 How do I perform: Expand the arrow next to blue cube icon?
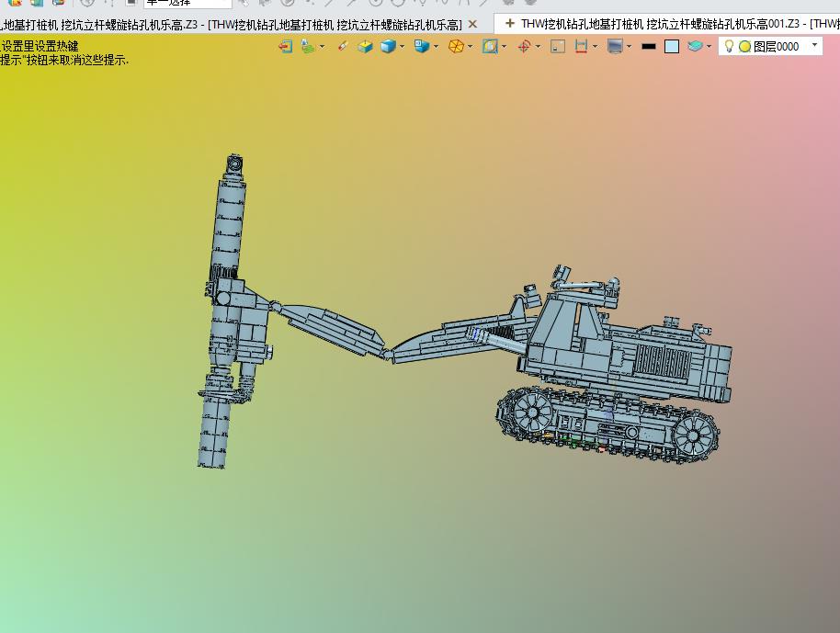(x=402, y=47)
